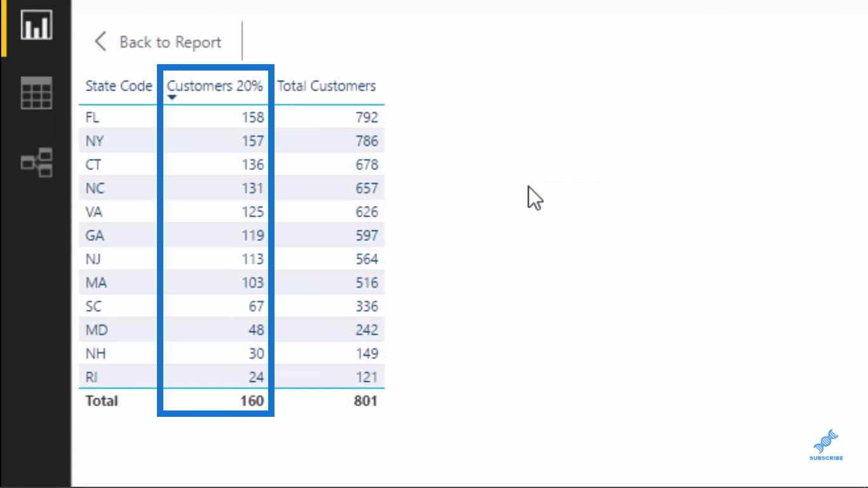Click the 160 total for Customers 20%
868x488 pixels.
coord(252,400)
